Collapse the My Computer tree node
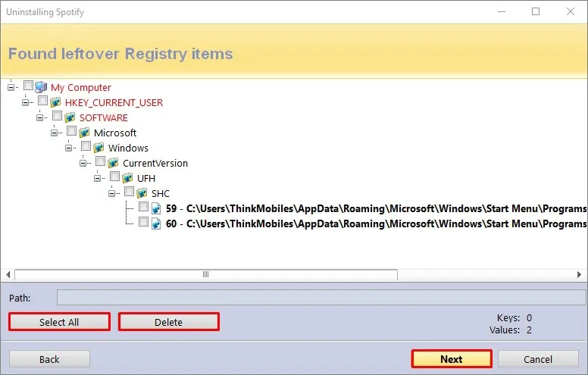This screenshot has width=588, height=375. pyautogui.click(x=11, y=87)
